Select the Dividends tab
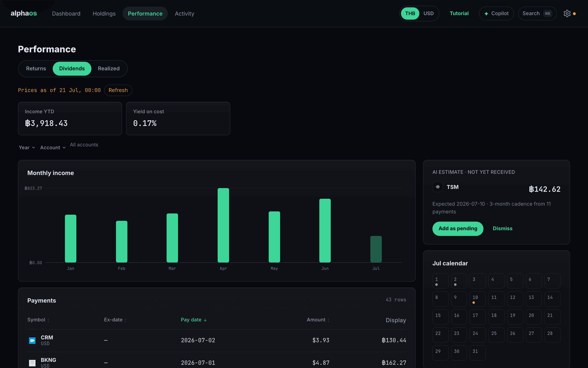Image resolution: width=588 pixels, height=368 pixels. (x=72, y=69)
